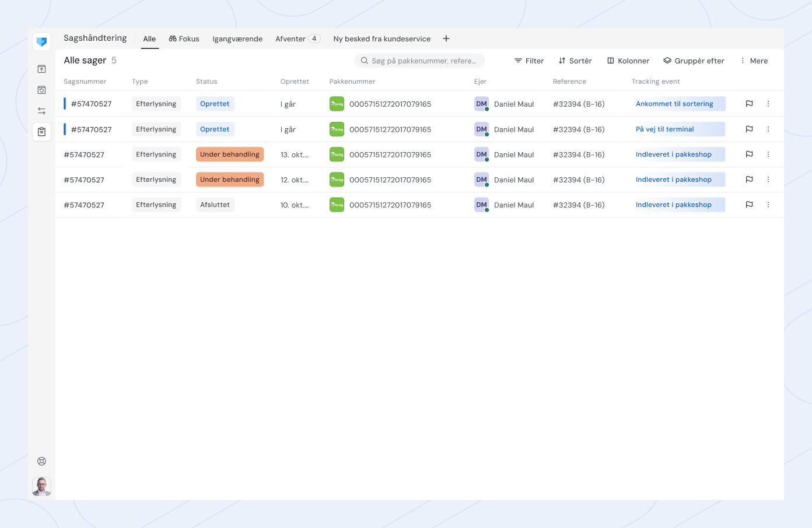Click the Kolonner button
Viewport: 812px width, 528px height.
click(x=628, y=61)
